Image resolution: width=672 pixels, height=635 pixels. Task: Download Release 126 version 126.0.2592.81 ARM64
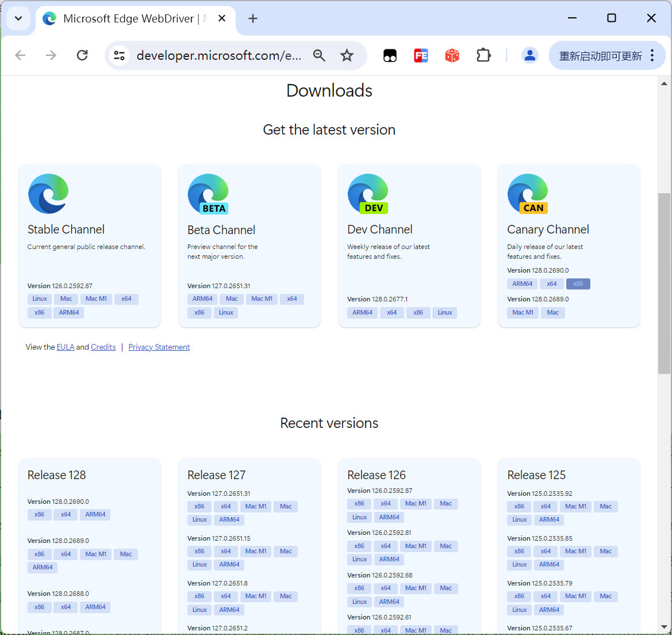coord(389,560)
